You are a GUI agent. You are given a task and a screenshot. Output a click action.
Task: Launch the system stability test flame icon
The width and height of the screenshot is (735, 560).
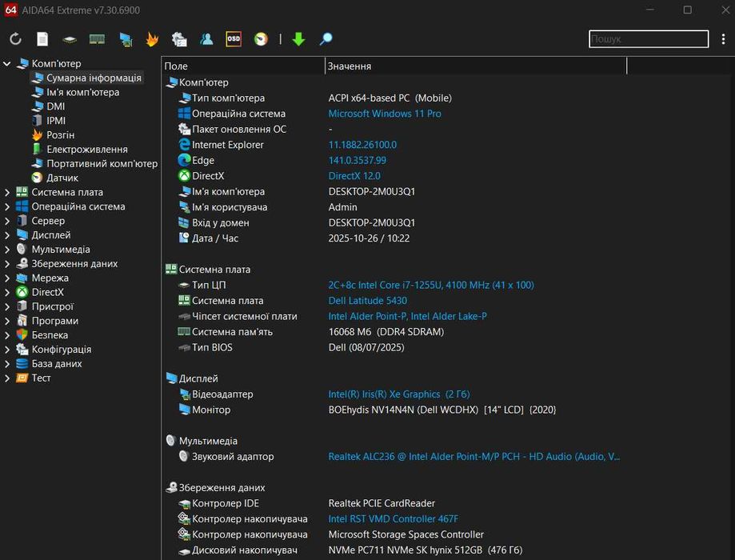tap(152, 39)
